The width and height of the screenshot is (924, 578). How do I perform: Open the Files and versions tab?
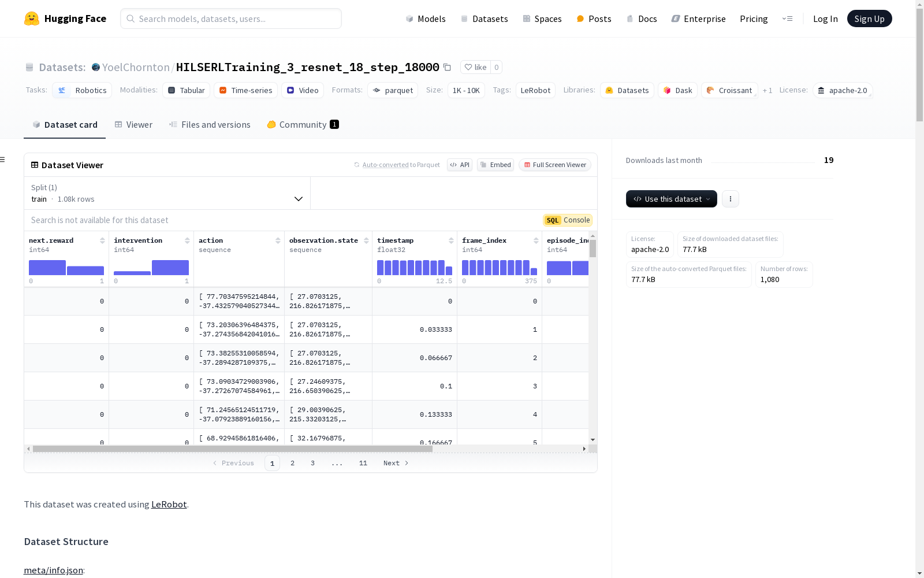[x=210, y=125]
